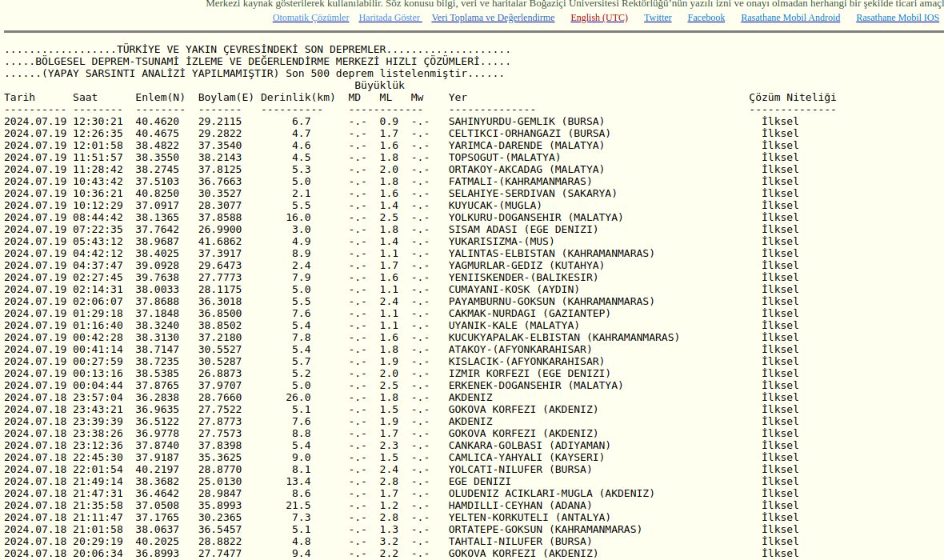Open Veri Toplama ve Değerlendirme link
The width and height of the screenshot is (944, 560).
tap(492, 18)
